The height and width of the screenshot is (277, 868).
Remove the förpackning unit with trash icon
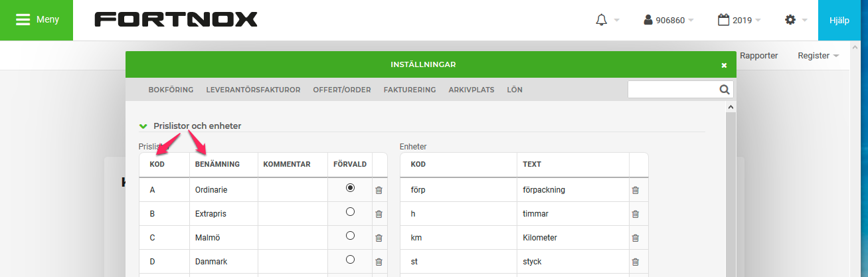[635, 190]
